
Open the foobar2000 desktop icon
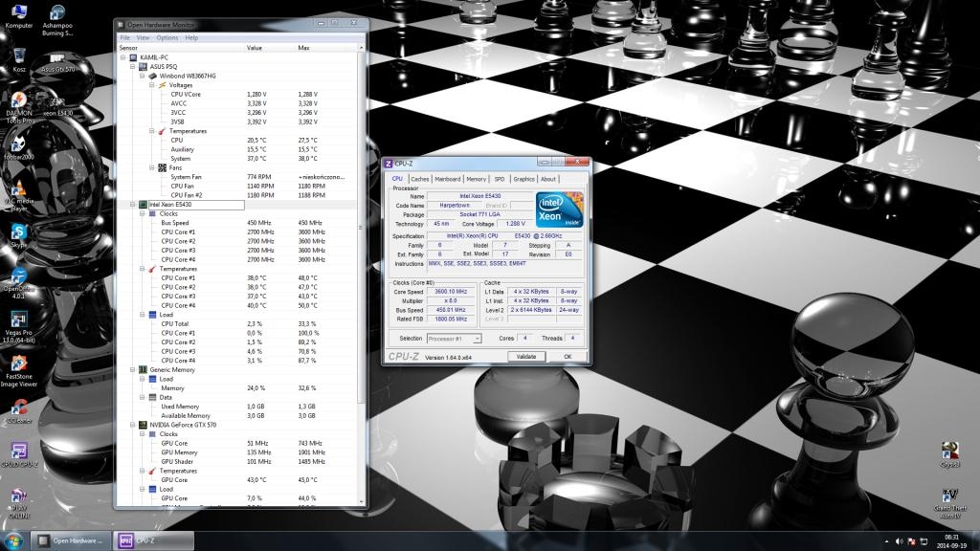[x=18, y=143]
